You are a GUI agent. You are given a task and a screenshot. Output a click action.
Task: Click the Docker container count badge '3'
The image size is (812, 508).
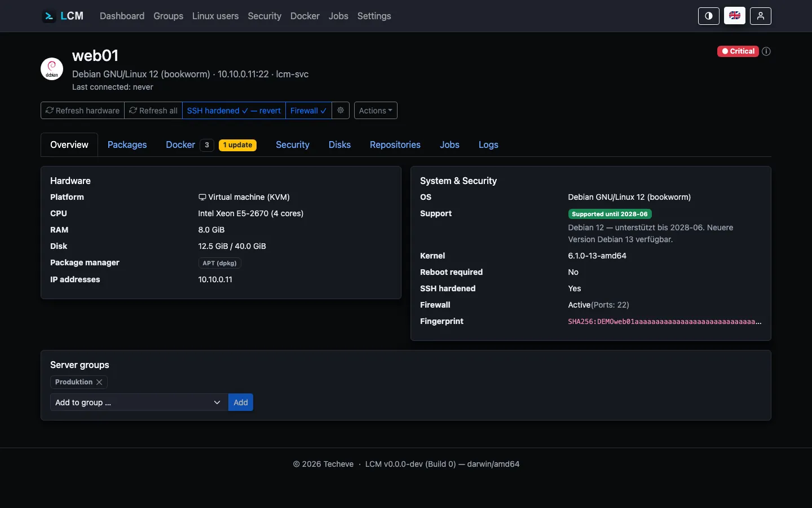[207, 145]
